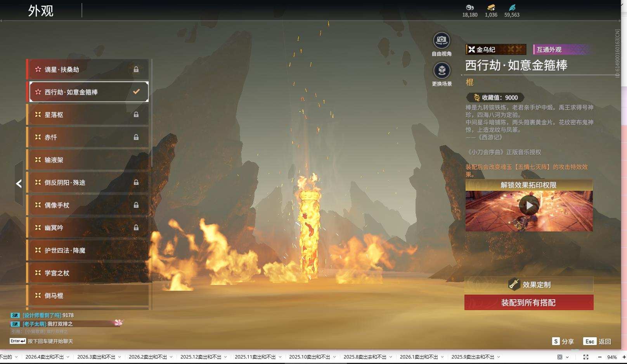Image resolution: width=627 pixels, height=364 pixels.
Task: Play the effect preview video
Action: click(529, 205)
